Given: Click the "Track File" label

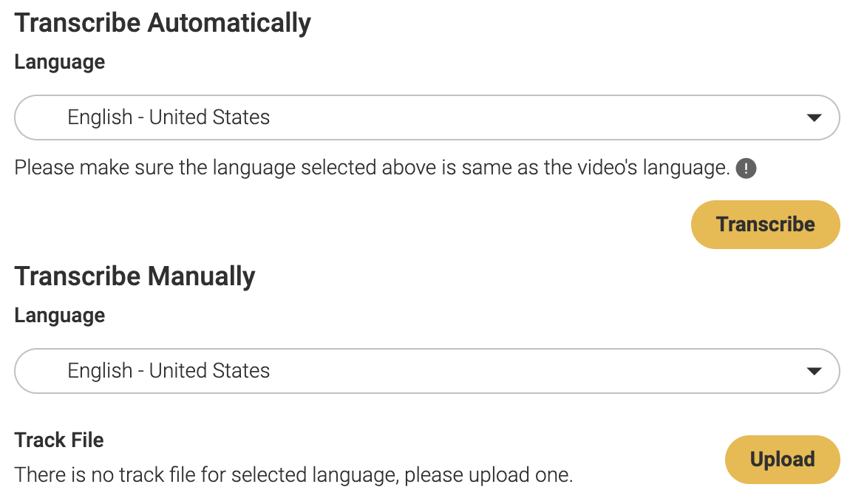Looking at the screenshot, I should [x=59, y=440].
